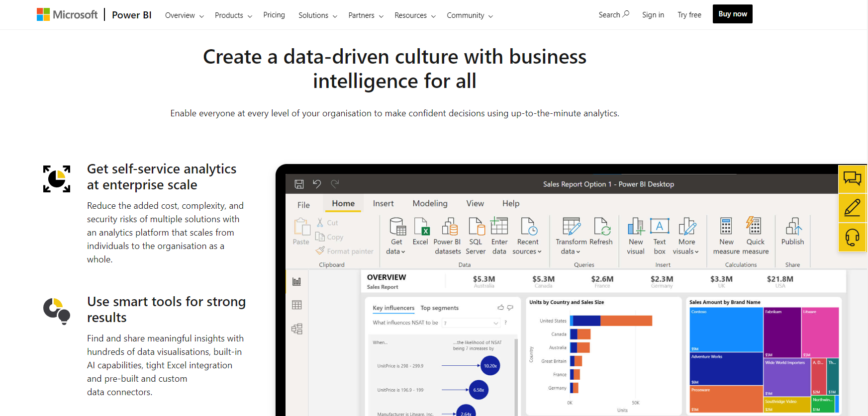Click the Adventure Works treemap tile

click(726, 369)
